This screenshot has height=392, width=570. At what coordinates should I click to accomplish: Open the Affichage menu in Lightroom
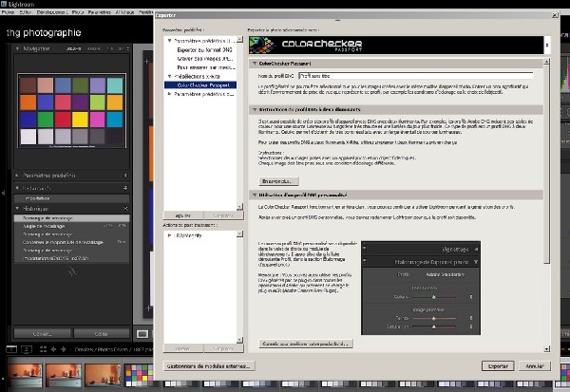(x=124, y=12)
